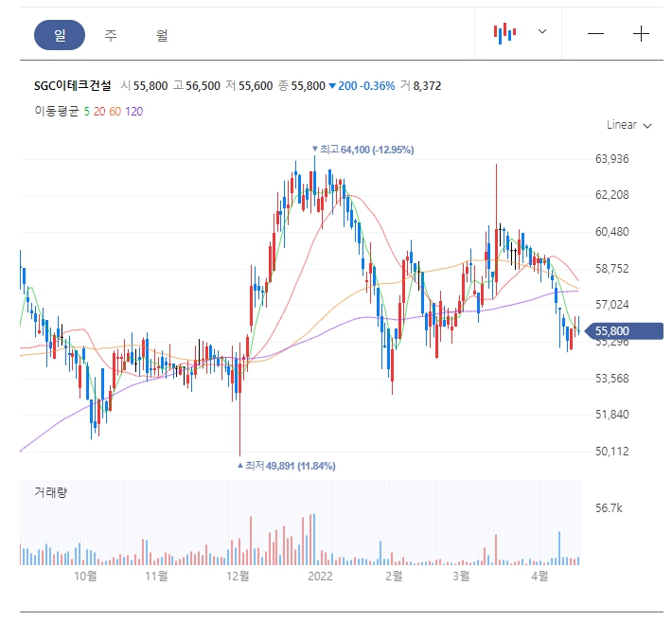Zoom in with the plus icon
The width and height of the screenshot is (672, 639).
tap(641, 33)
